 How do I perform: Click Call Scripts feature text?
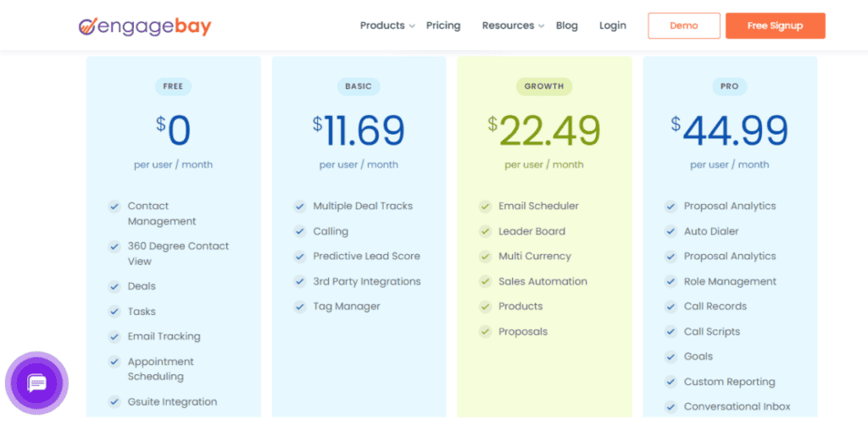(x=712, y=332)
